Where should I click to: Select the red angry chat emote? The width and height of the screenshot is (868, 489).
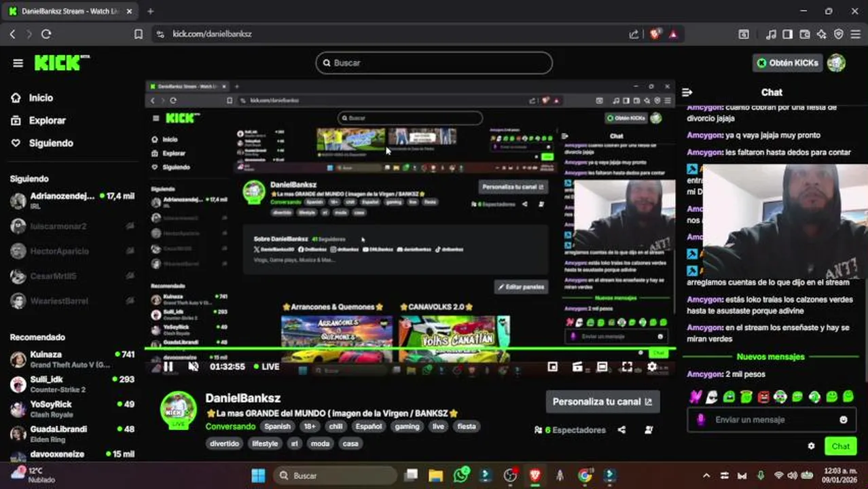tap(763, 397)
